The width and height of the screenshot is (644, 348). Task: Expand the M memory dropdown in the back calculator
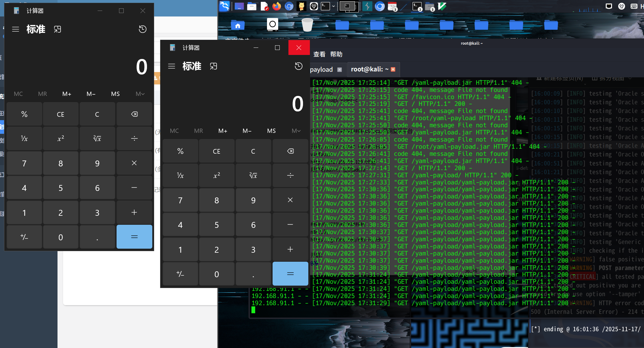point(140,94)
